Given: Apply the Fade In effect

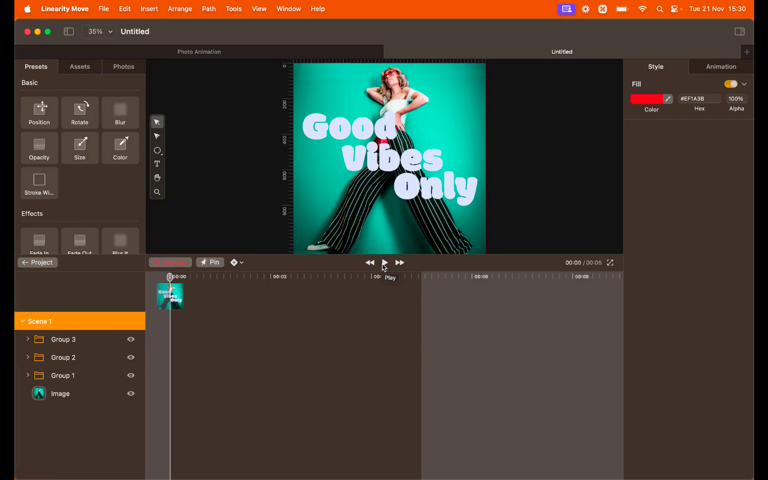Looking at the screenshot, I should [39, 241].
